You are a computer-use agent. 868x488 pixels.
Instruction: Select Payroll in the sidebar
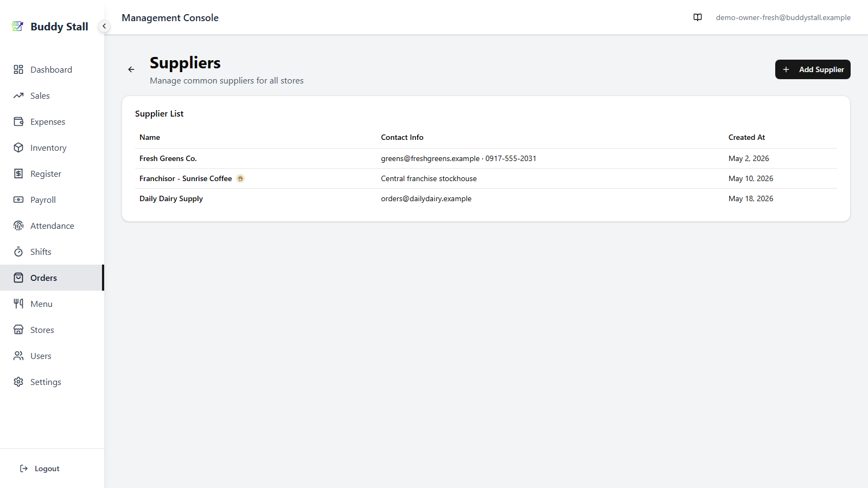52,200
